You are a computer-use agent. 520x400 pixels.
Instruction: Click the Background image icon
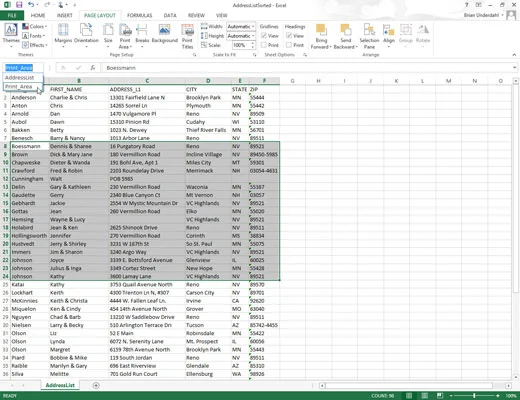coord(165,34)
